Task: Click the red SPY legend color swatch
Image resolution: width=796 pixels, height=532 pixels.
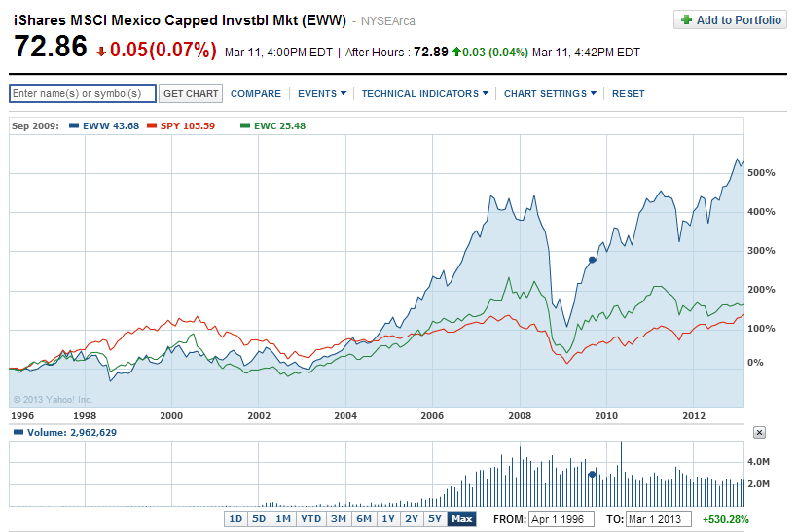Action: click(151, 125)
